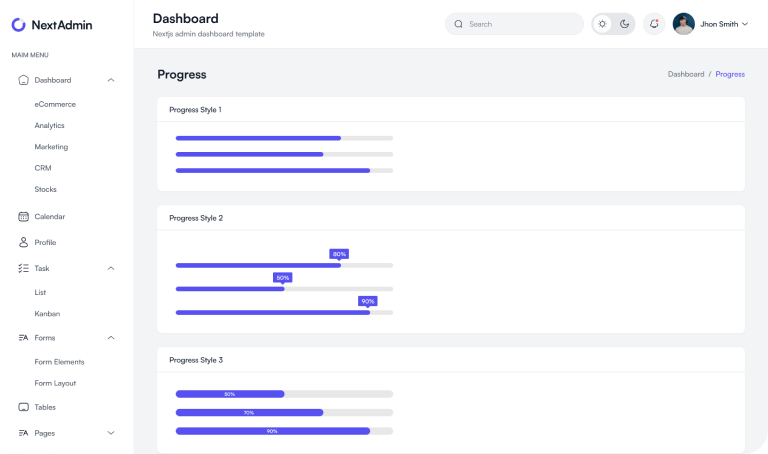Screen dimensions: 768x454
Task: Click the Calendar icon in sidebar
Action: 24,216
